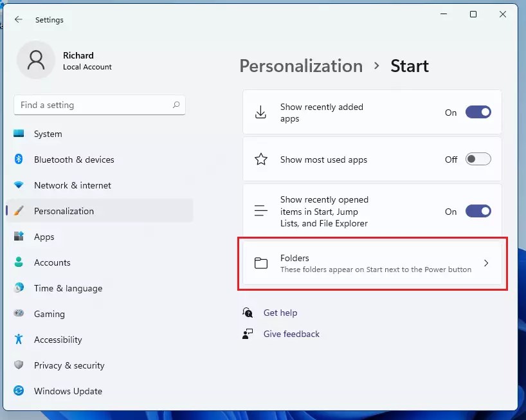Click the Give feedback person icon
Viewport: 526px width, 420px height.
click(248, 334)
